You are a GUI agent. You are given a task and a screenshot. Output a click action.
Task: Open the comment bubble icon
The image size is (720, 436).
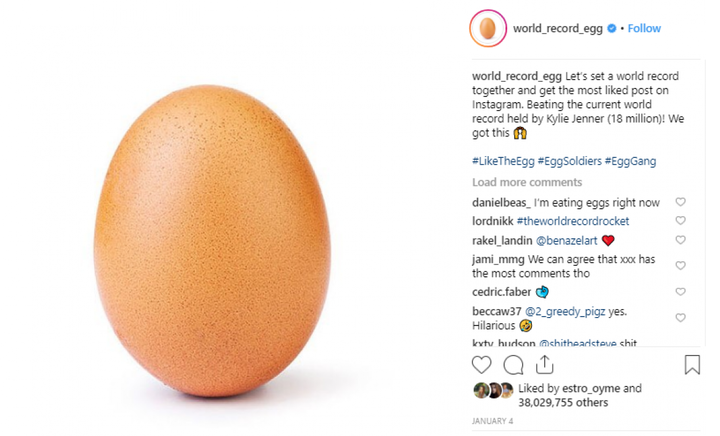point(513,365)
